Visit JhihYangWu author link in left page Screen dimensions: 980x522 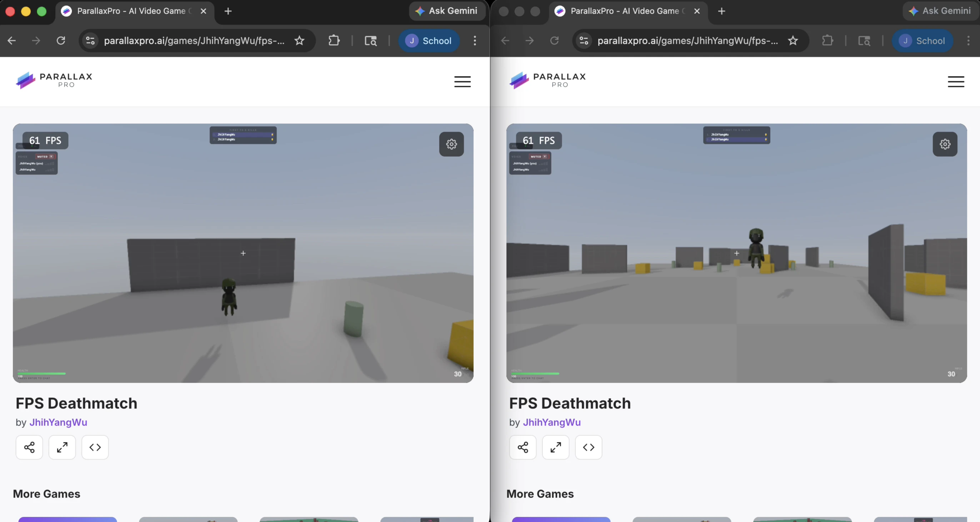[58, 422]
